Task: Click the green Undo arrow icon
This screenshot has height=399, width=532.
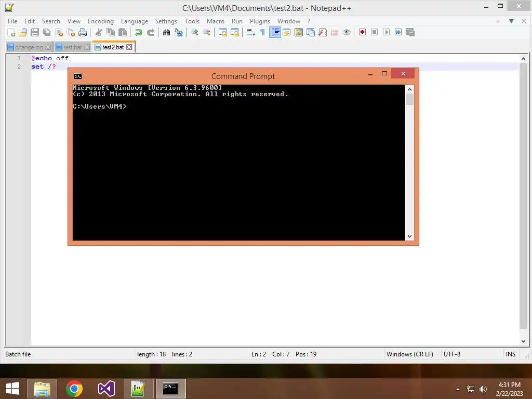Action: [138, 32]
